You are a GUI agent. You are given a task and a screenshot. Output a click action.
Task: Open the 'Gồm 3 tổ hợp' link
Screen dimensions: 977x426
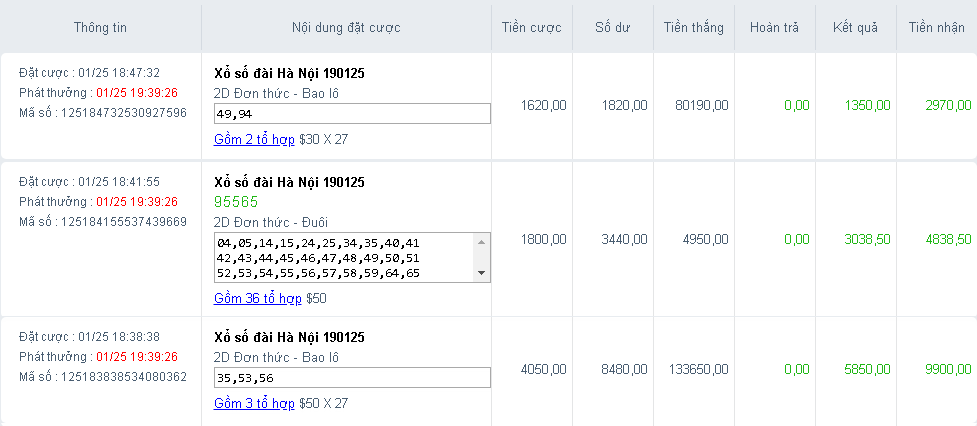tap(254, 404)
